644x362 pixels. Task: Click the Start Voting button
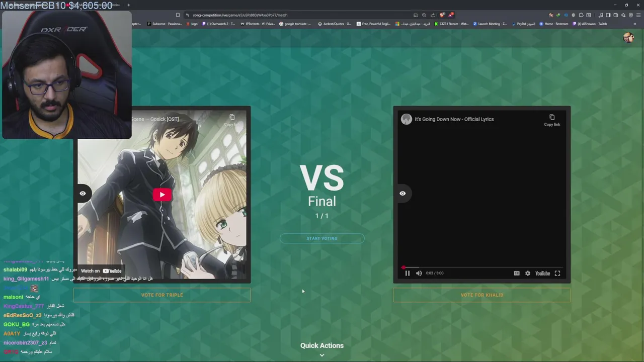[322, 238]
